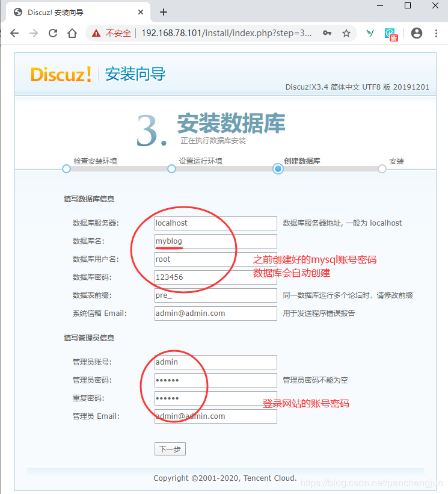The height and width of the screenshot is (494, 448).
Task: Reload the page with refresh icon
Action: (53, 33)
